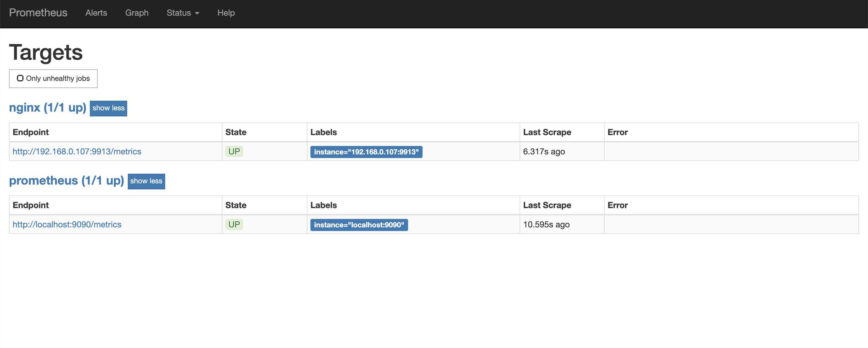
Task: Click the Targets page heading
Action: pos(46,52)
